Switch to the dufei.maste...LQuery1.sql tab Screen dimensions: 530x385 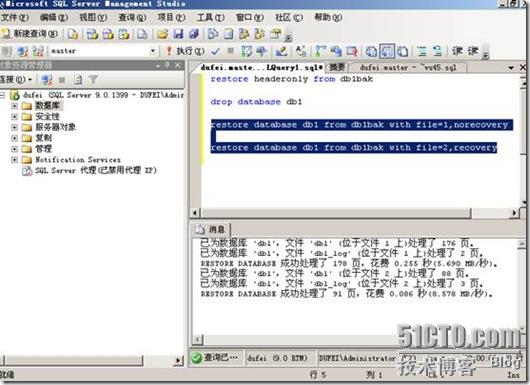[261, 68]
